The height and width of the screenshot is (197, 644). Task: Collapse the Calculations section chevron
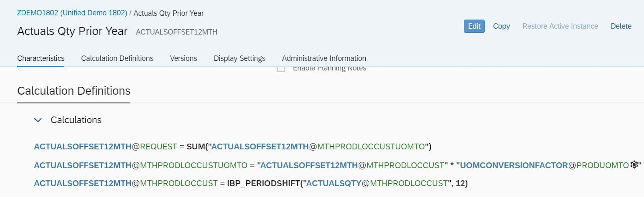coord(38,120)
